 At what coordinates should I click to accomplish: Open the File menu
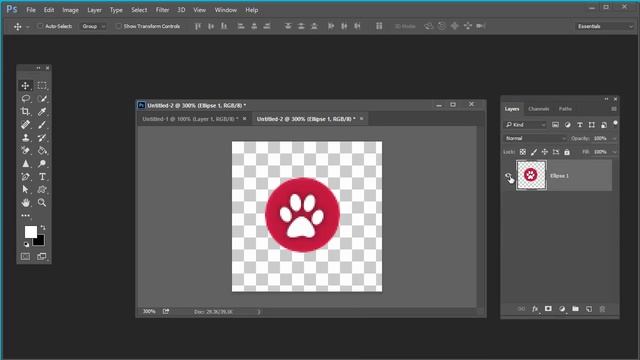click(31, 10)
